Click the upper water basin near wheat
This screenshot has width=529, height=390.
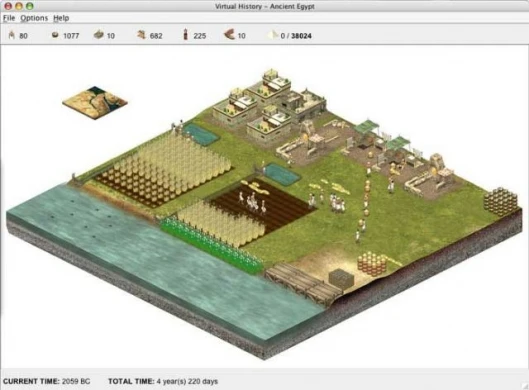[x=201, y=134]
